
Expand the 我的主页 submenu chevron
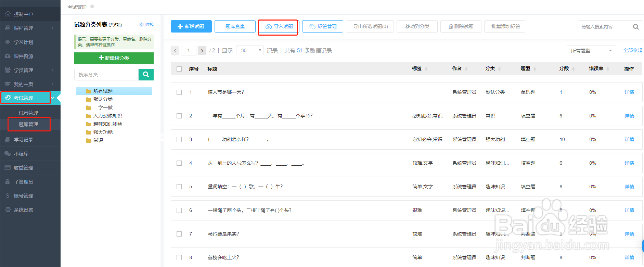53,84
